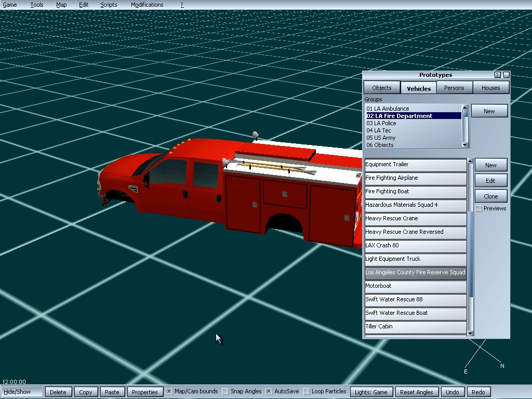Click the Groups list scroll down arrow
The image size is (532, 399).
point(465,145)
